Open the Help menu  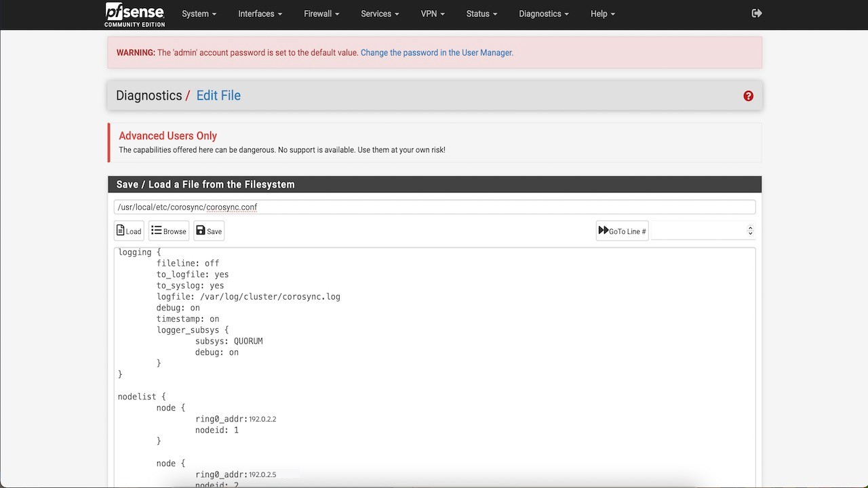[601, 14]
